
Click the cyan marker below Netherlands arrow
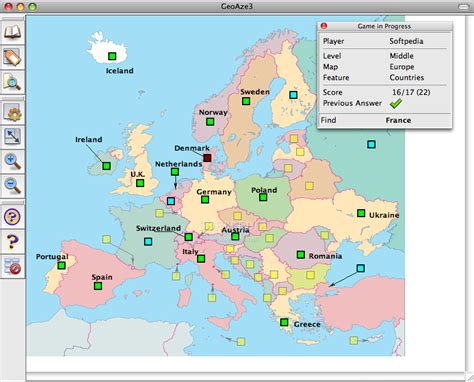(x=171, y=201)
